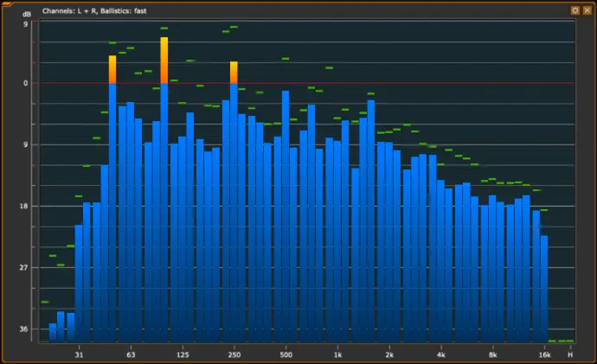Screen dimensions: 597x364
Task: Click the 4k label on the frequency axis
Action: pos(441,354)
